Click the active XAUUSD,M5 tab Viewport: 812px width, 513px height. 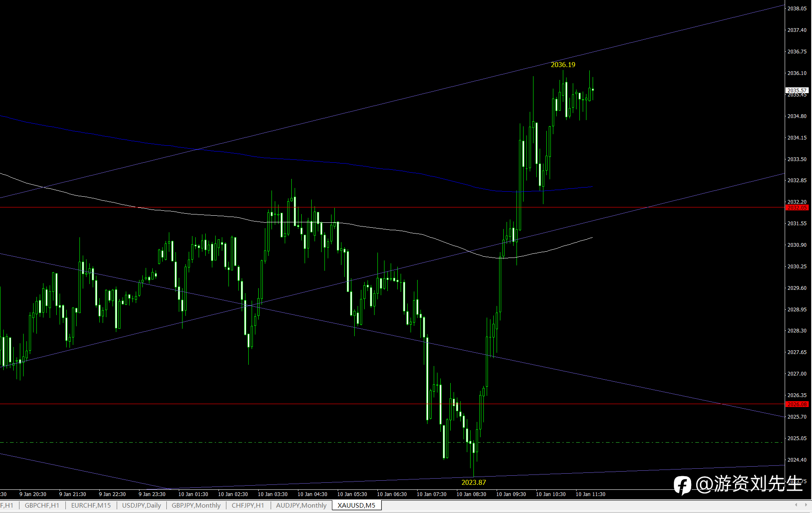(x=356, y=505)
